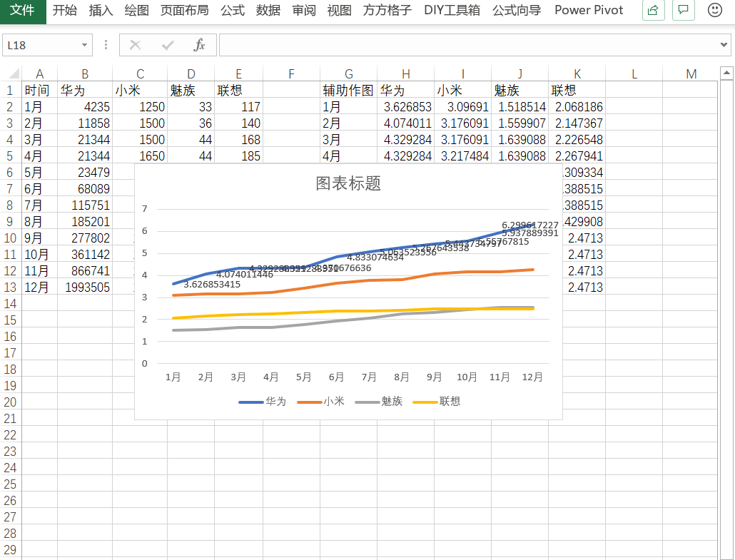Screen dimensions: 735x560
Task: Select column M header
Action: point(690,74)
